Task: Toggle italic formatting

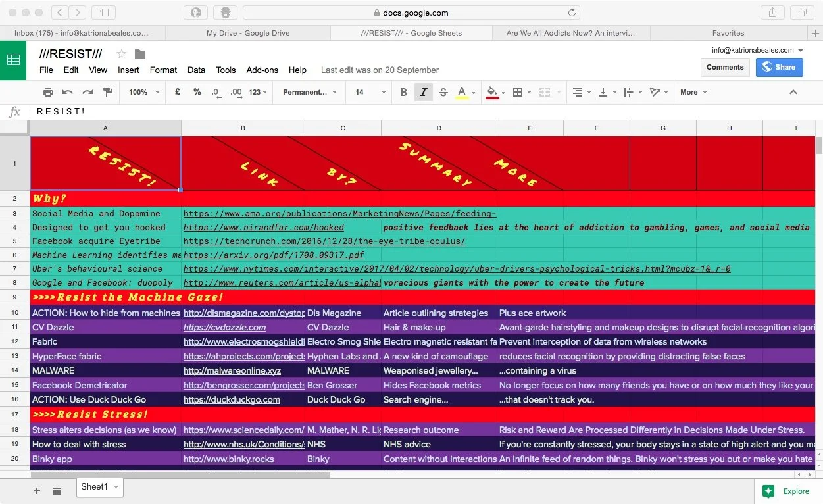Action: coord(424,92)
